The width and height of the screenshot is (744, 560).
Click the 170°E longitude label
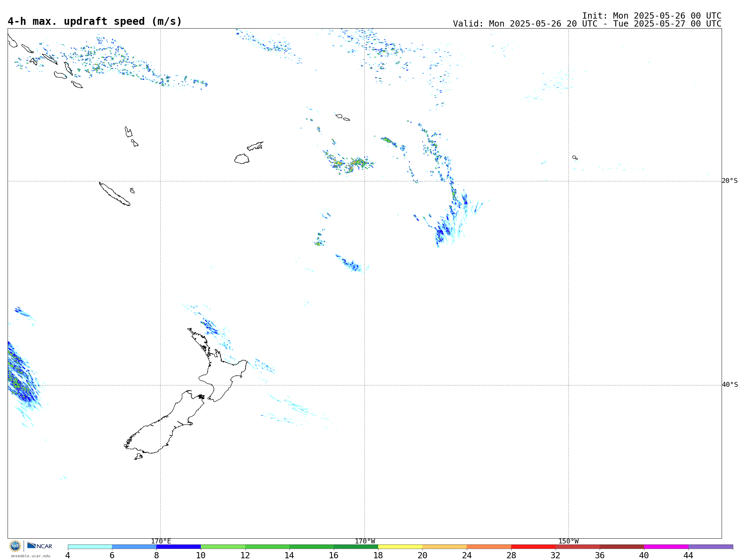tap(161, 541)
